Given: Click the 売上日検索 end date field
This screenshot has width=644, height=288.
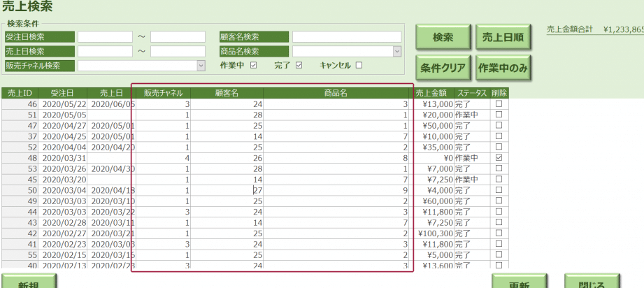Looking at the screenshot, I should pos(177,51).
